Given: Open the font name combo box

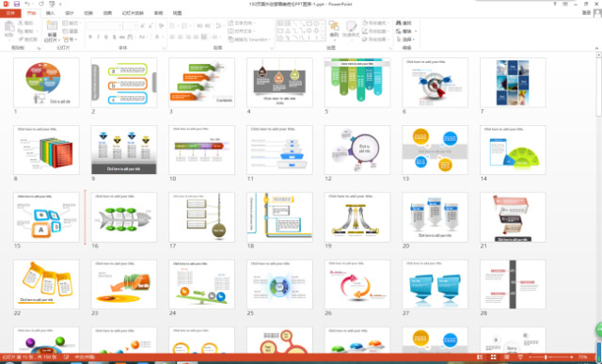Looking at the screenshot, I should tap(104, 25).
